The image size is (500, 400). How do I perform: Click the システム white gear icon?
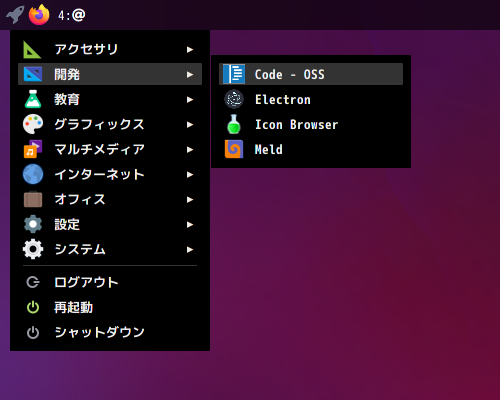coord(33,249)
